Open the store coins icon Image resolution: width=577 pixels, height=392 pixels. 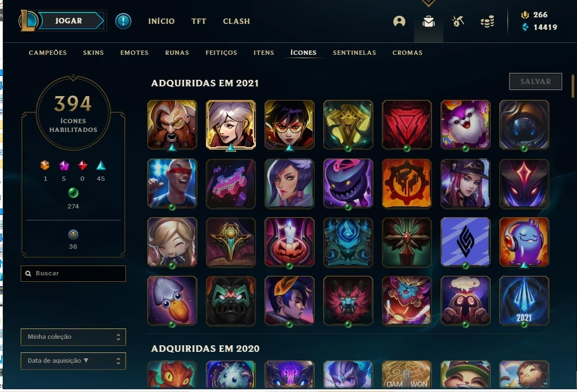pyautogui.click(x=487, y=22)
